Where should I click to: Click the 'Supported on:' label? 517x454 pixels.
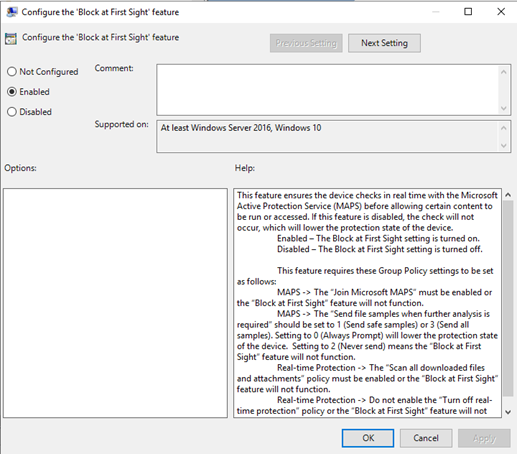[x=121, y=124]
